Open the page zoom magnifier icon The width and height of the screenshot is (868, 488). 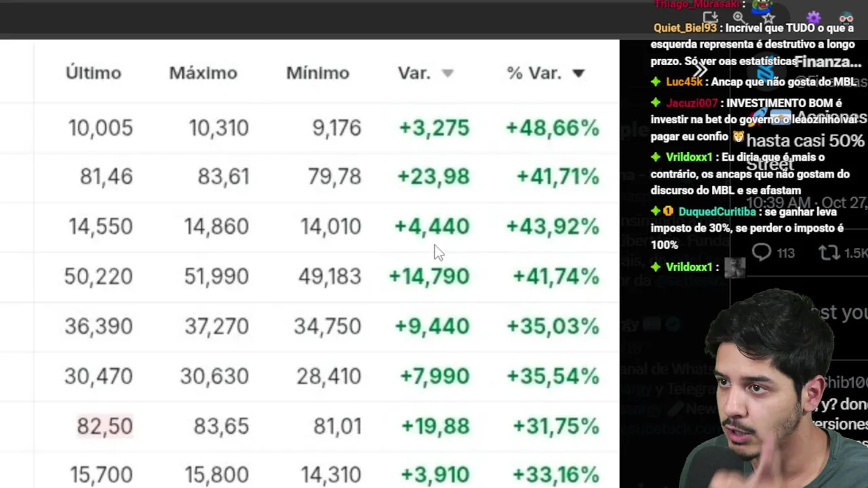(x=739, y=17)
